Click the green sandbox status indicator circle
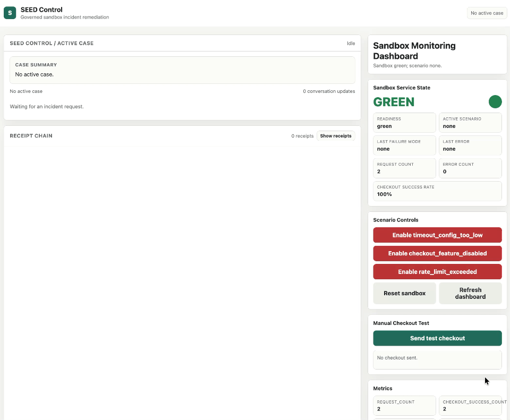510x420 pixels. [x=495, y=102]
